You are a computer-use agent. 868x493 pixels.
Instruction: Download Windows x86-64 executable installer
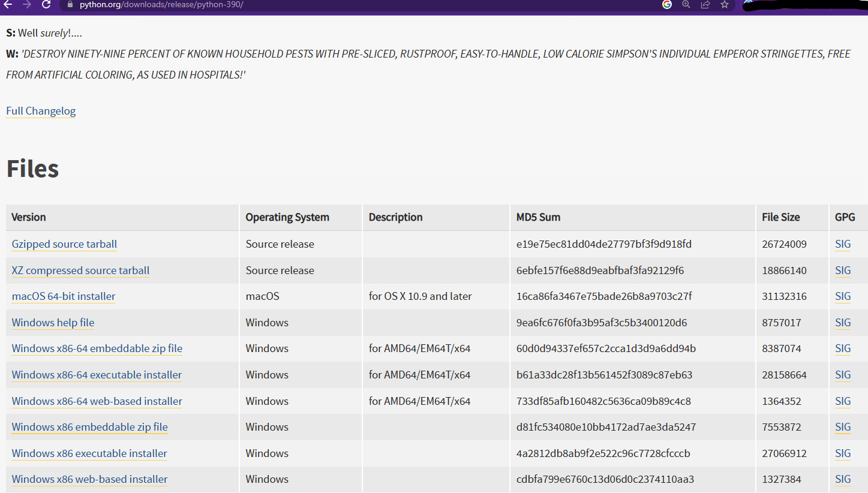coord(97,375)
